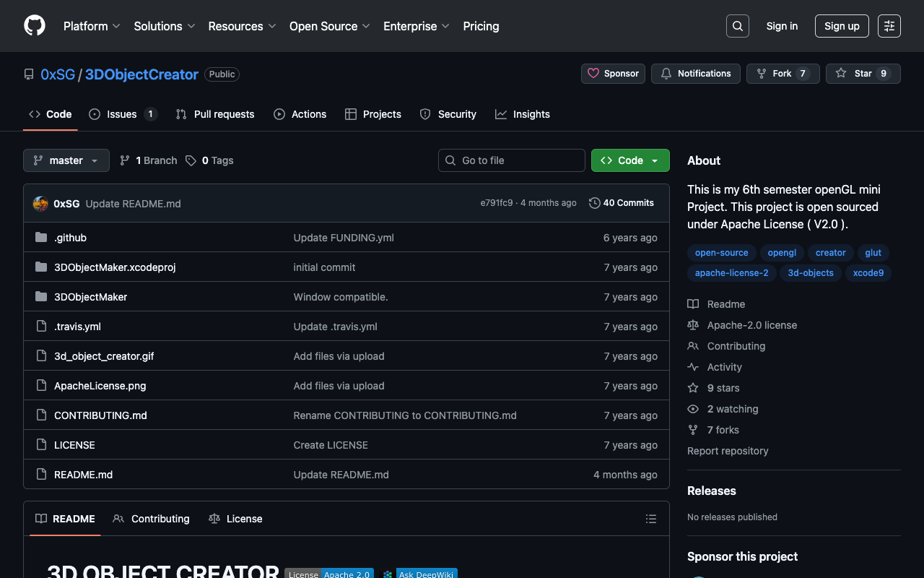
Task: Expand the Platform navigation menu
Action: (x=92, y=26)
